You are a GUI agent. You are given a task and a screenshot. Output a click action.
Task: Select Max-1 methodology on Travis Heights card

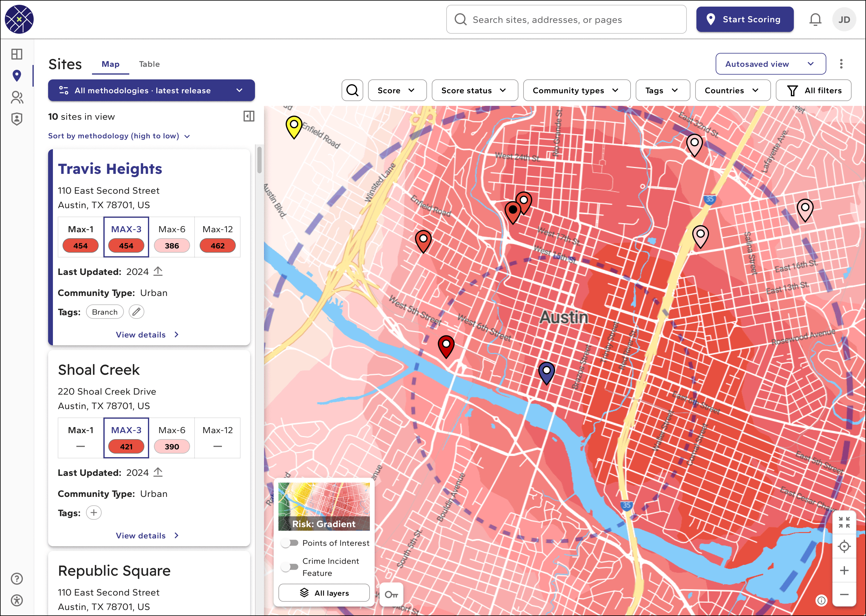point(80,237)
